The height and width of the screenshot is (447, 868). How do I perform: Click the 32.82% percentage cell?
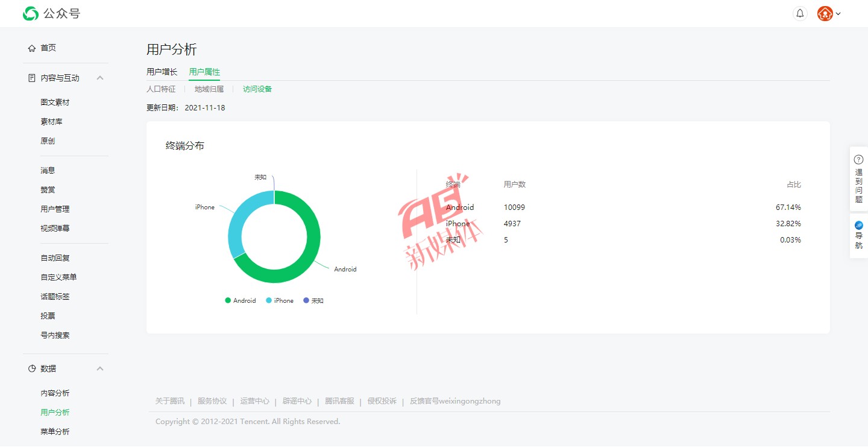click(788, 224)
